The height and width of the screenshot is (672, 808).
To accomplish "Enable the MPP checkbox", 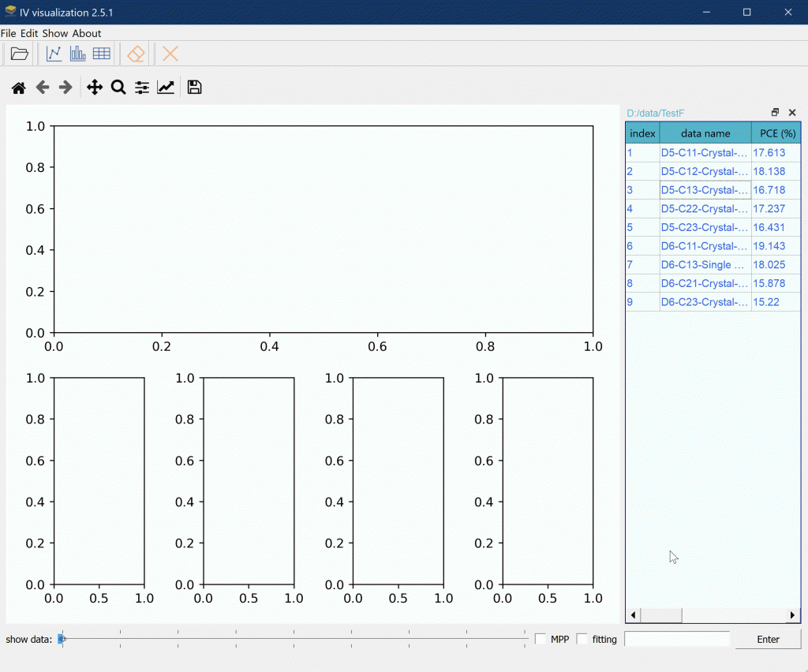I will point(541,639).
